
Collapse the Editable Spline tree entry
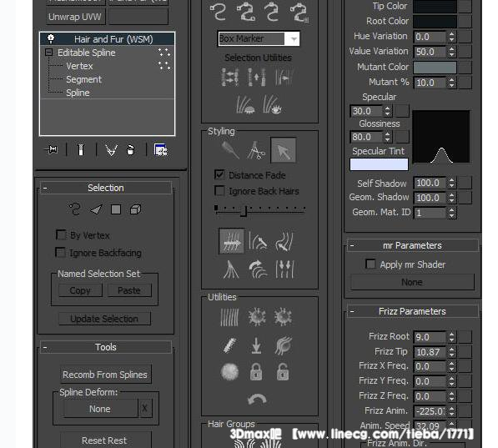[48, 53]
